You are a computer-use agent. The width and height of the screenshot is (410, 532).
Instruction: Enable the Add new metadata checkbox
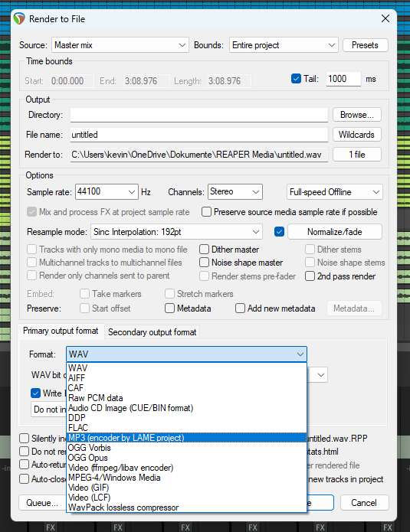(240, 308)
